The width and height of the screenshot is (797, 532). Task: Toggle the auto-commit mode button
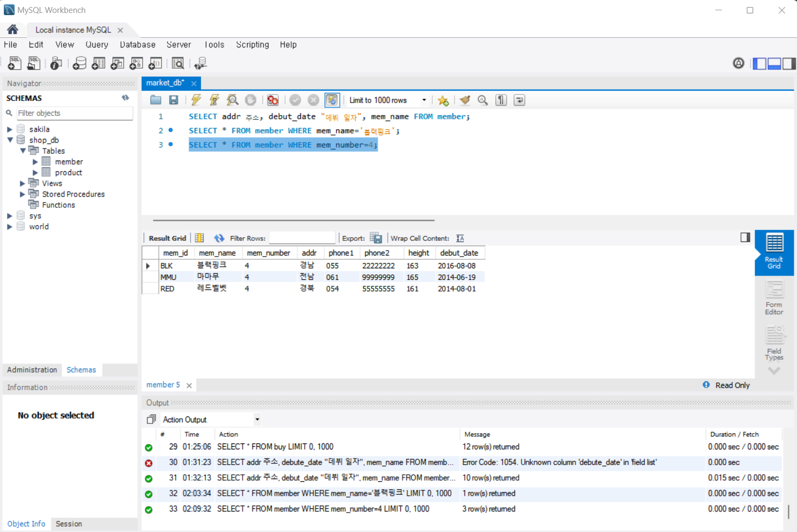[x=332, y=100]
